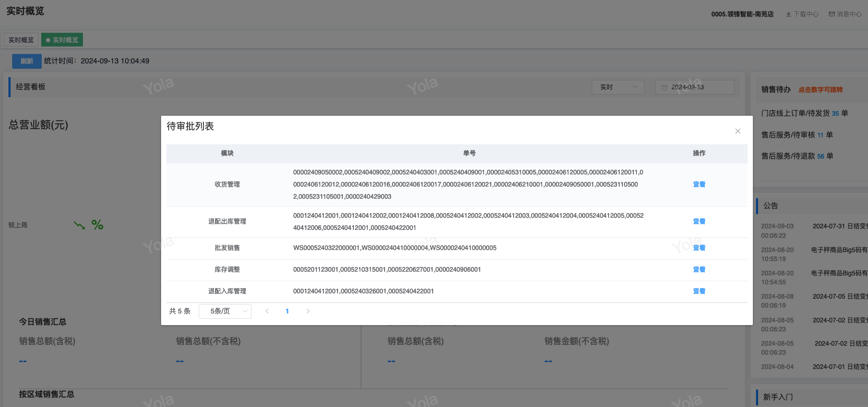
Task: Select the first gray 实时概览 tab
Action: click(21, 40)
